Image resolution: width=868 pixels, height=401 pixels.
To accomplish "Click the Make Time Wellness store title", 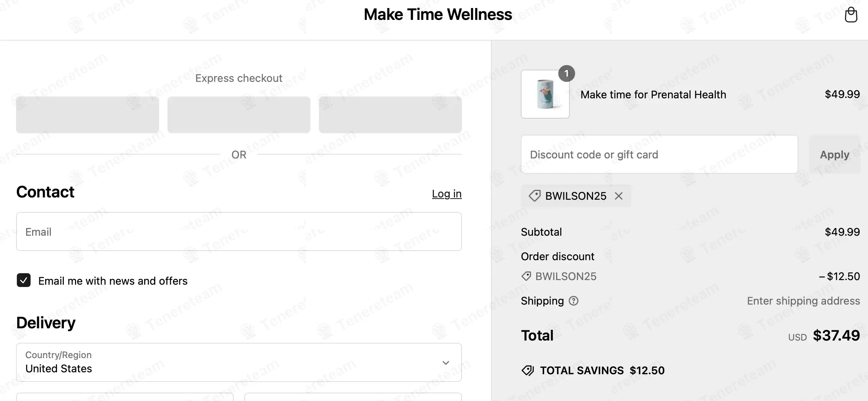I will (437, 15).
